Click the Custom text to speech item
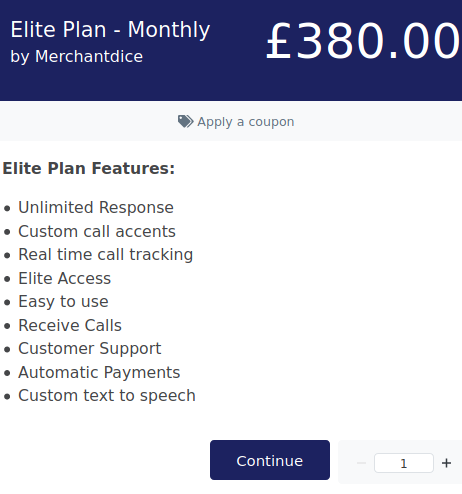The width and height of the screenshot is (462, 494). click(107, 396)
